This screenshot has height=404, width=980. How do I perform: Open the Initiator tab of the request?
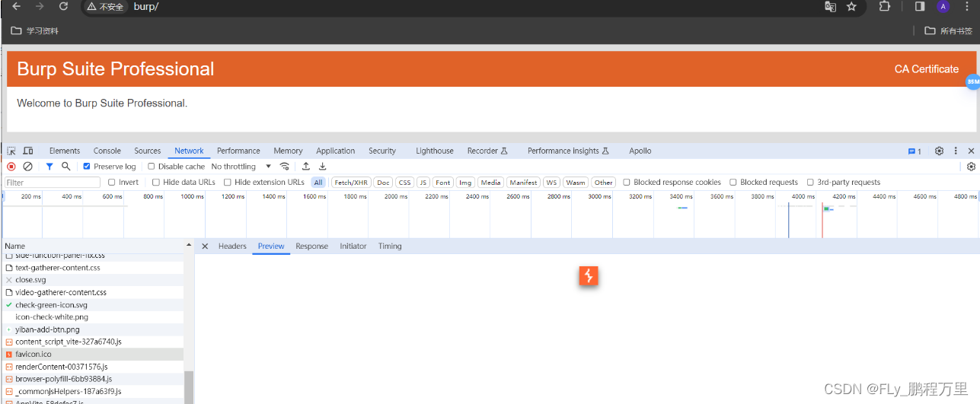[x=353, y=247]
